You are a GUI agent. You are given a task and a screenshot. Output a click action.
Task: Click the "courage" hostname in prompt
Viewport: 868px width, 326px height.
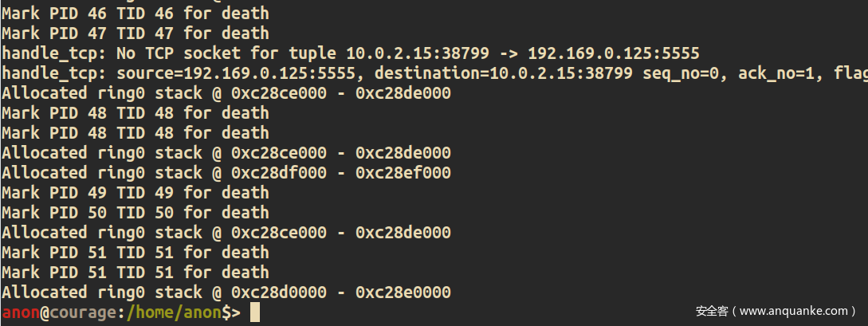83,313
